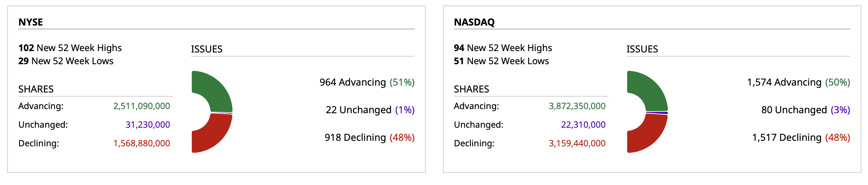The width and height of the screenshot is (868, 185).
Task: Click NASDAQ advancing shares value 3,872,350,000
Action: point(577,106)
